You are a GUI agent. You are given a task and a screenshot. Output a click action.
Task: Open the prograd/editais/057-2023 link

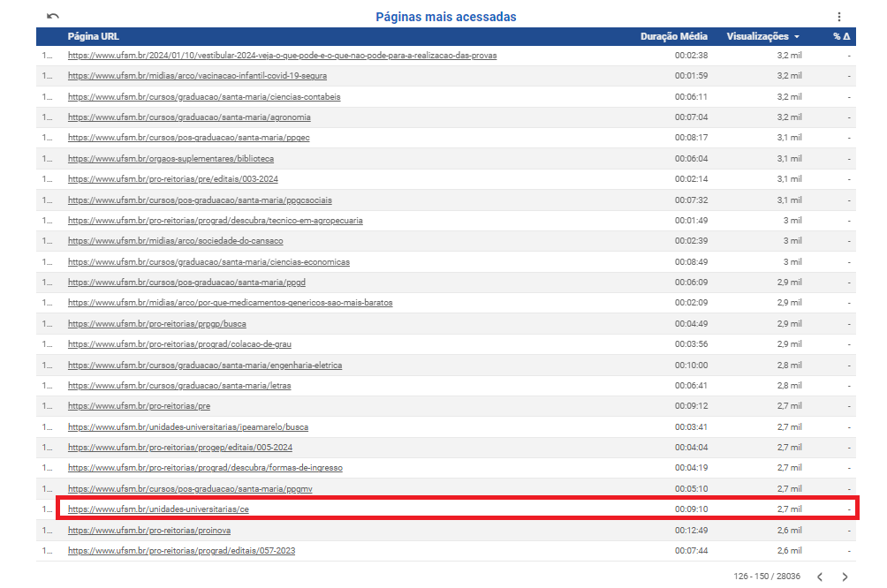coord(181,551)
